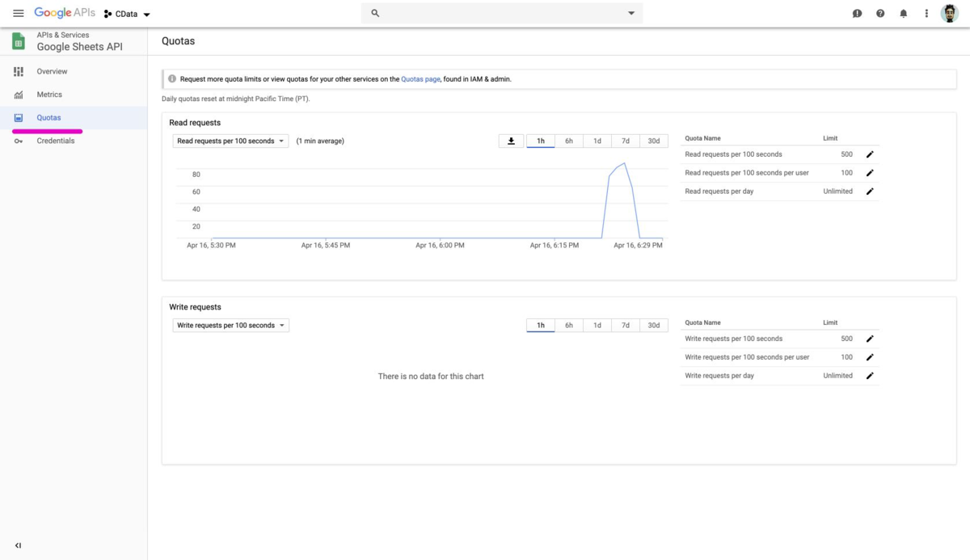Edit the Read requests per 100 seconds limit
Screen dimensions: 970x560
pyautogui.click(x=870, y=154)
